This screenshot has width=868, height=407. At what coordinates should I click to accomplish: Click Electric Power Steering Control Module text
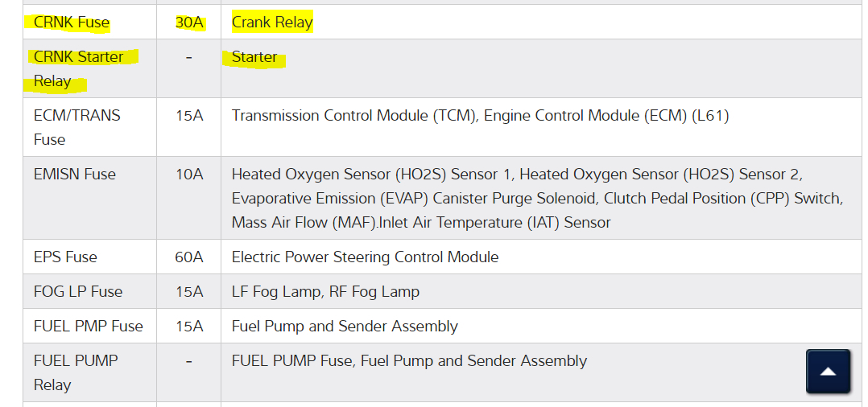click(365, 257)
